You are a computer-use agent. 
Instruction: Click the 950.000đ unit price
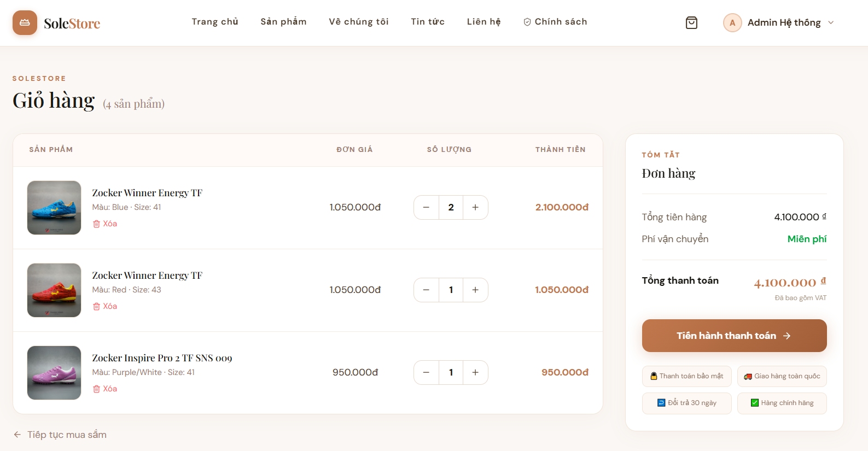tap(355, 372)
